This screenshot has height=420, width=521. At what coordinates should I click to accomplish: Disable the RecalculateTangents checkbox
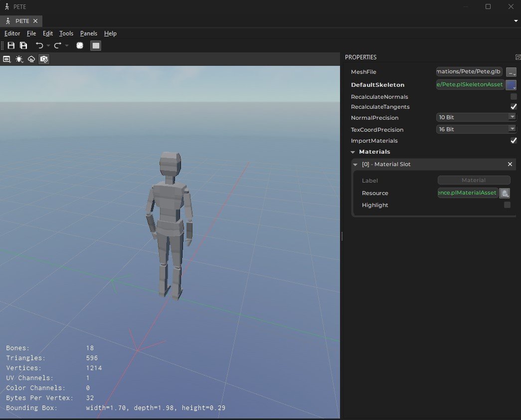pyautogui.click(x=513, y=106)
